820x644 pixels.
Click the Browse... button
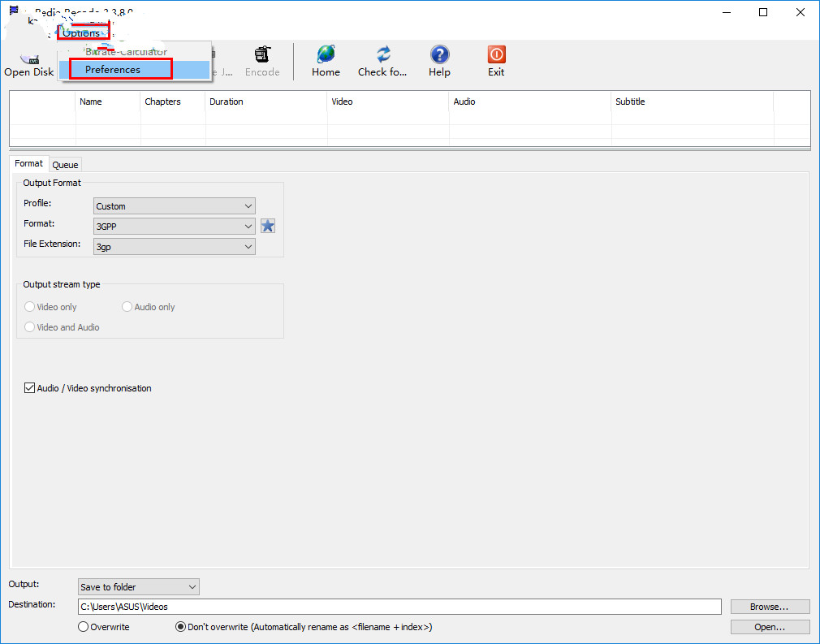tap(770, 607)
